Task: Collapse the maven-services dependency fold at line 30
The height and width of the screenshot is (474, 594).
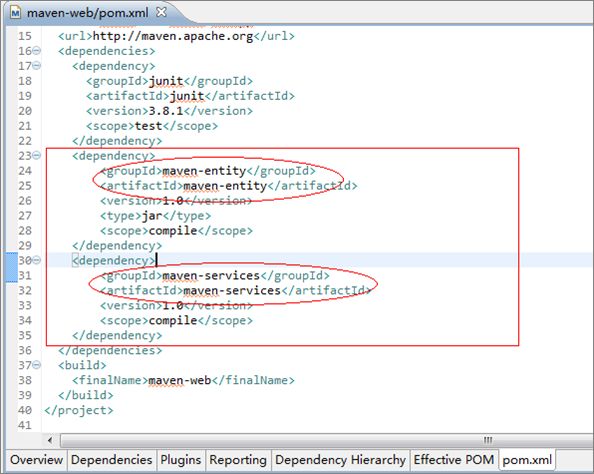Action: [37, 260]
